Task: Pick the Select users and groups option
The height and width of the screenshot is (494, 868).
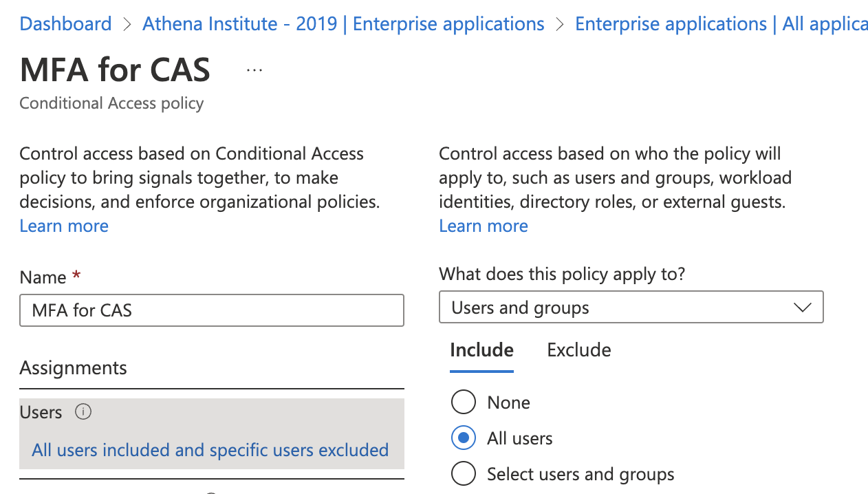Action: (x=464, y=474)
